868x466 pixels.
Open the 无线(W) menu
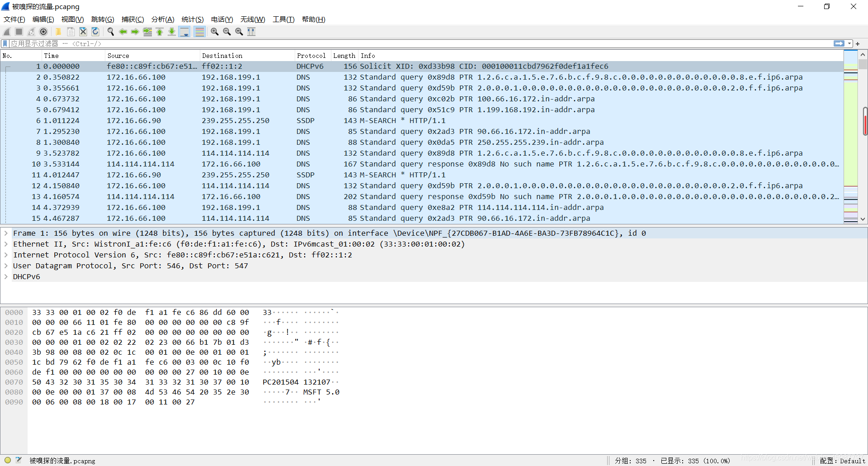[253, 19]
